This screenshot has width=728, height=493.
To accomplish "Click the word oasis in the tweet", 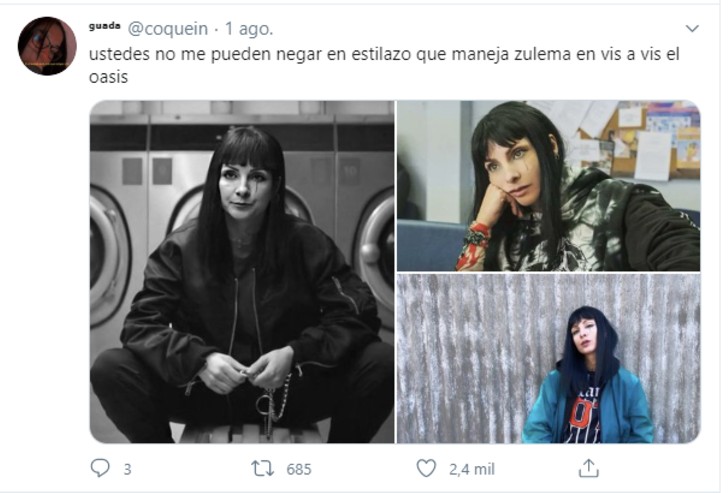I will click(x=108, y=77).
